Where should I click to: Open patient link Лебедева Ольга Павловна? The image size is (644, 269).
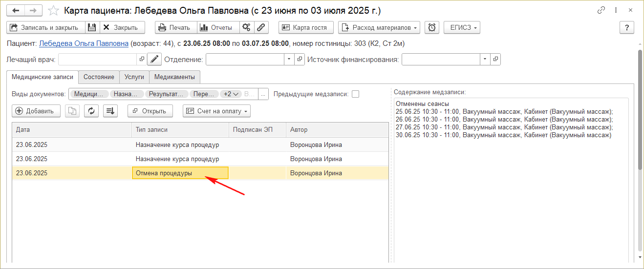(x=84, y=43)
